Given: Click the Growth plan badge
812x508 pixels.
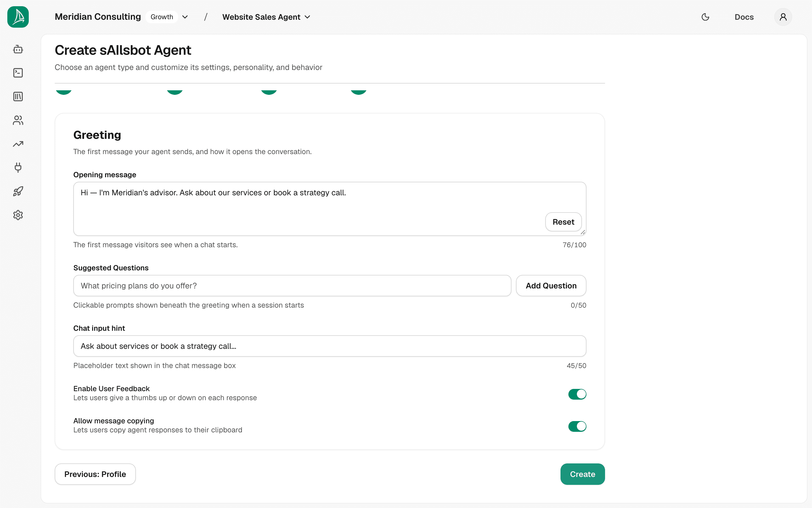Looking at the screenshot, I should [162, 17].
